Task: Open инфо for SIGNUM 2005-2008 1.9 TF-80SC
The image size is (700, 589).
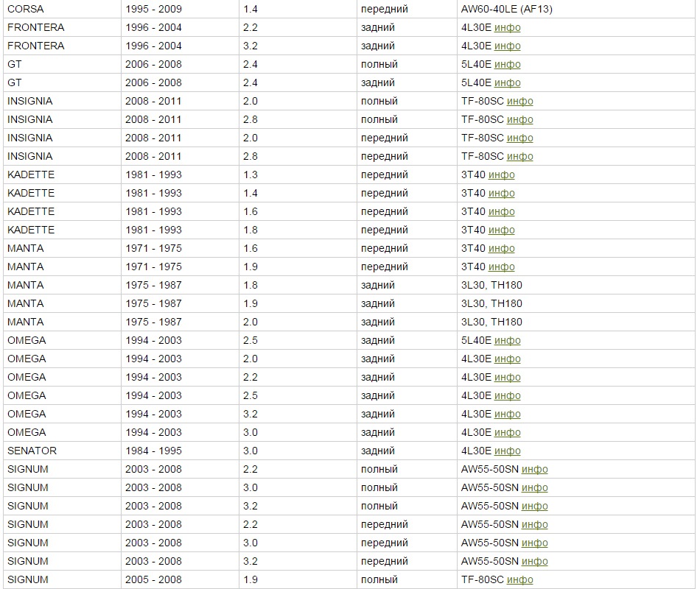Action: (x=519, y=579)
